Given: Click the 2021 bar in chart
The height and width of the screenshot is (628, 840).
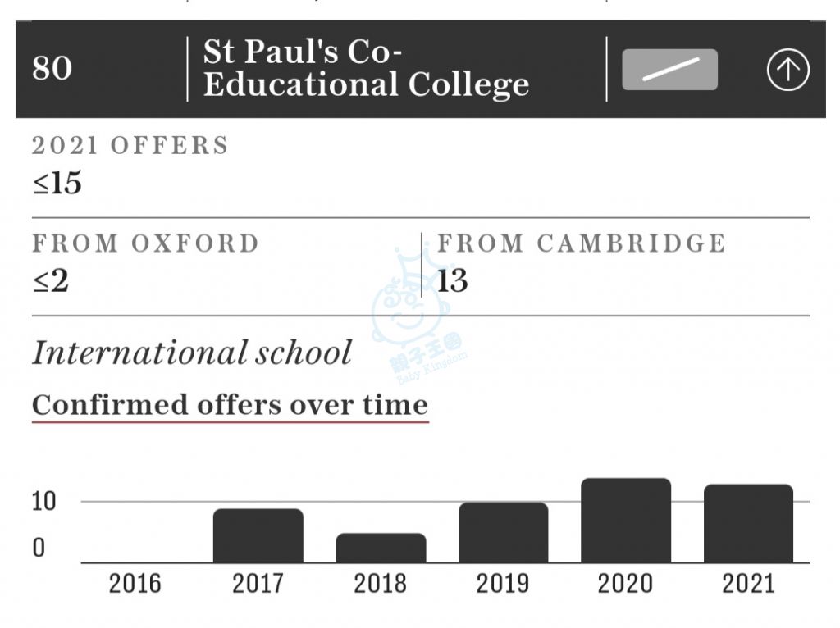Looking at the screenshot, I should pyautogui.click(x=748, y=524).
